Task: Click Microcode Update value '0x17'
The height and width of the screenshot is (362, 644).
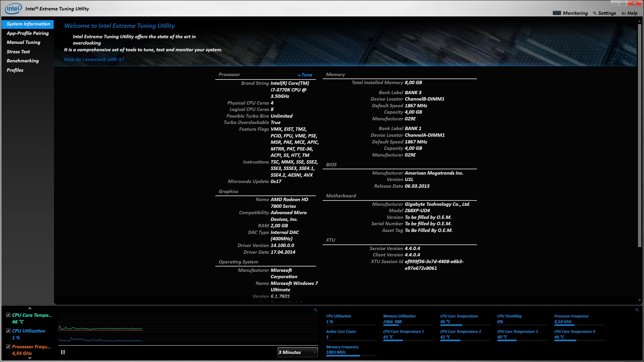Action: click(276, 181)
